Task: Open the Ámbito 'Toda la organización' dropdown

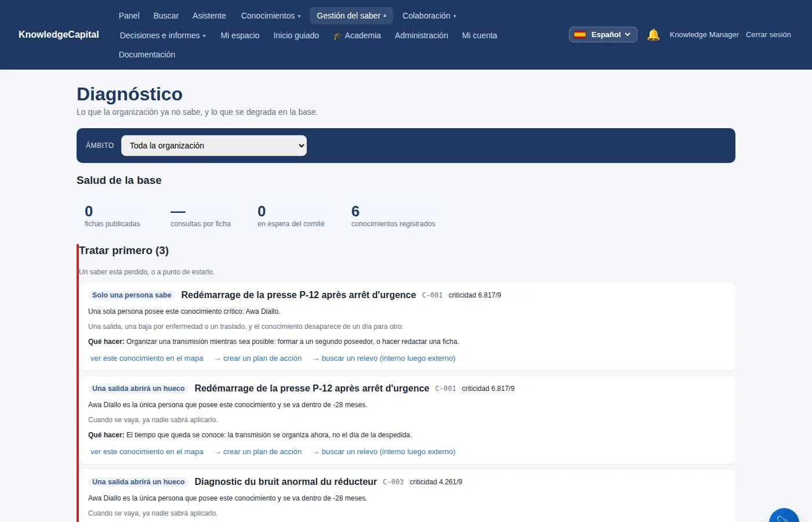Action: point(213,146)
